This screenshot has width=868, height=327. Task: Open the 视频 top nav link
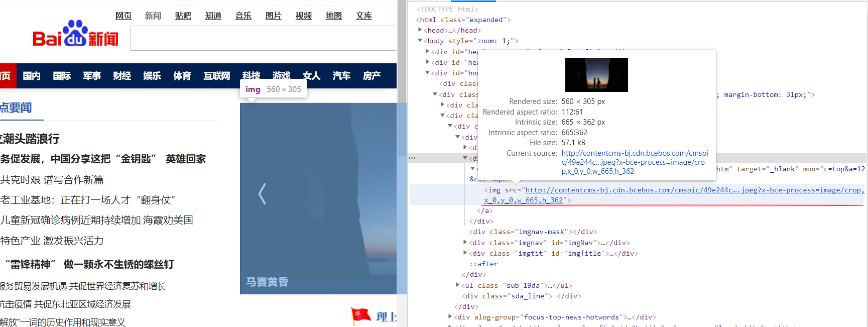304,16
